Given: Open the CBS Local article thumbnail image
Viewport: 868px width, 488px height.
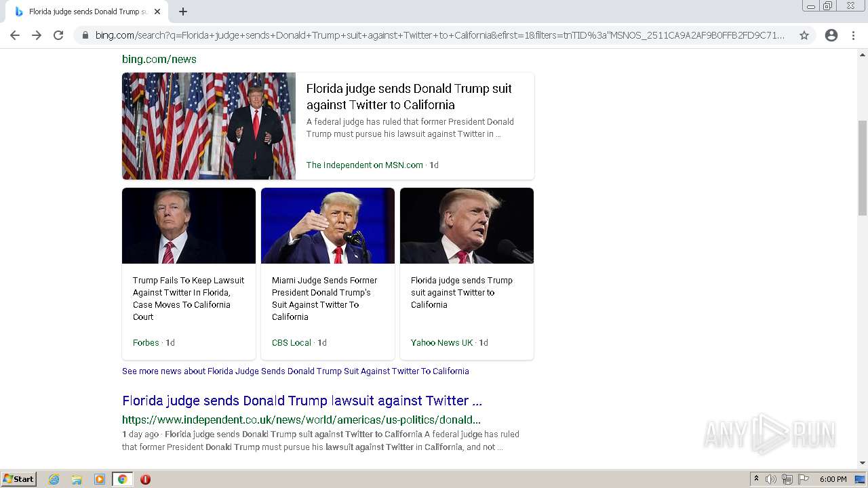Looking at the screenshot, I should (328, 226).
